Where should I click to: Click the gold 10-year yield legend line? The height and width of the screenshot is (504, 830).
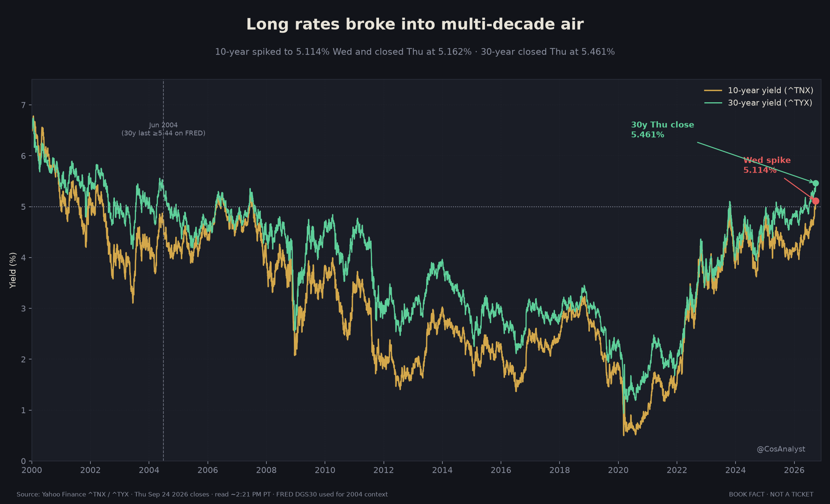[x=713, y=90]
